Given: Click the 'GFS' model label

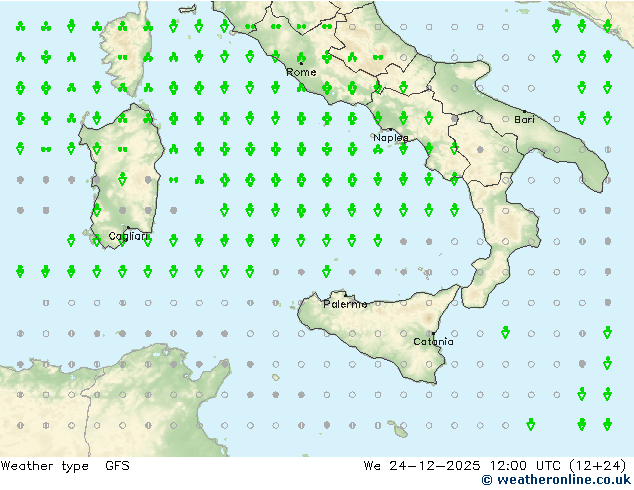Looking at the screenshot, I should pos(117,466).
